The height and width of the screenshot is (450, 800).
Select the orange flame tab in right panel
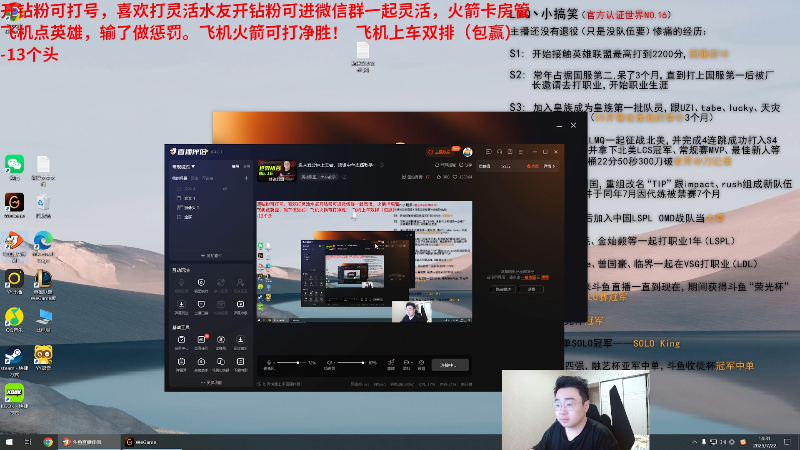[532, 166]
